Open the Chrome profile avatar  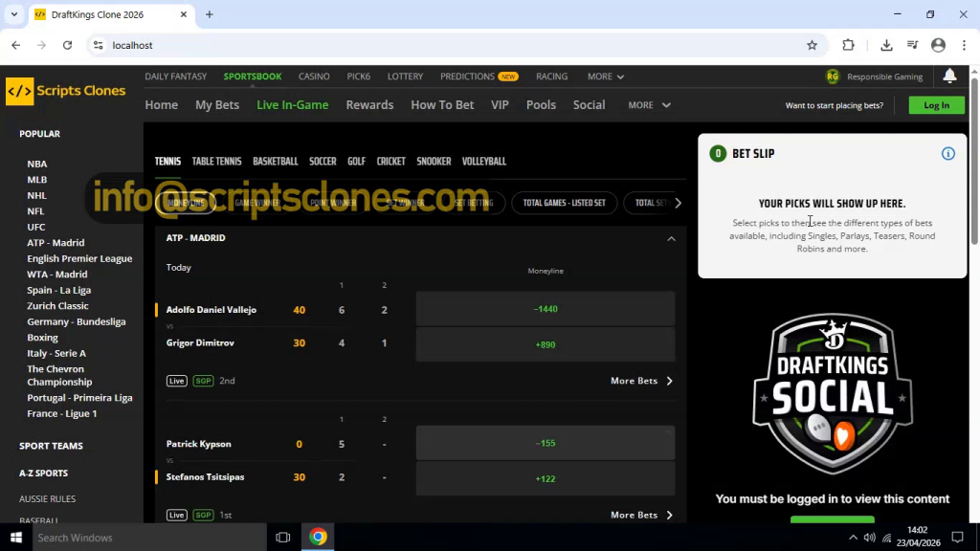point(938,45)
